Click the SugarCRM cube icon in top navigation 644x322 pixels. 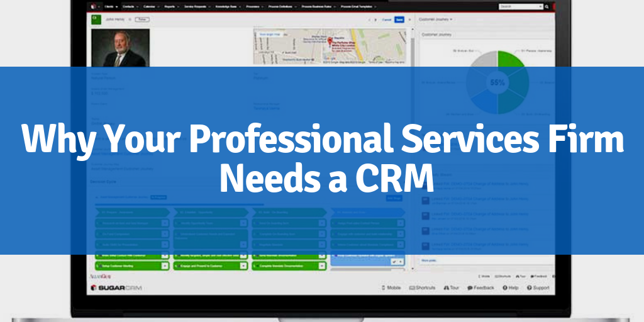pyautogui.click(x=93, y=6)
